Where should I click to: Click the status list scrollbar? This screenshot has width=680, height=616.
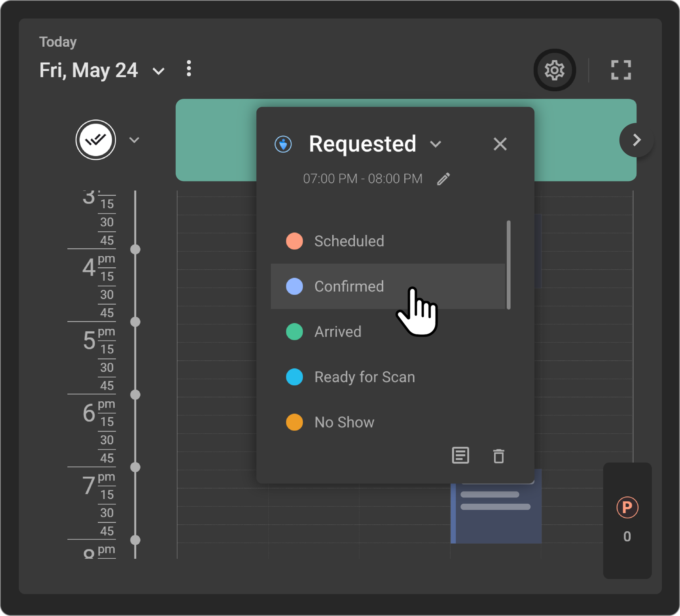(x=508, y=265)
